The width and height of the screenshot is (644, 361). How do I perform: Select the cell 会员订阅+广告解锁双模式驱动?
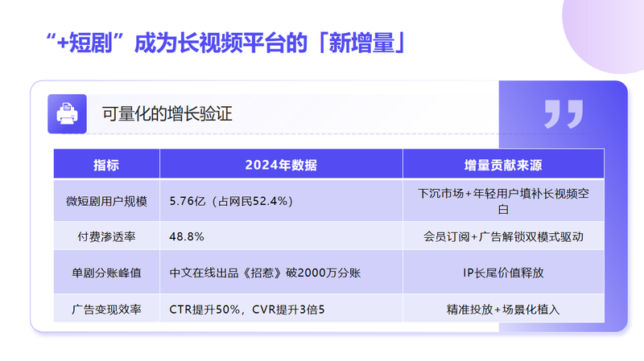pos(504,236)
